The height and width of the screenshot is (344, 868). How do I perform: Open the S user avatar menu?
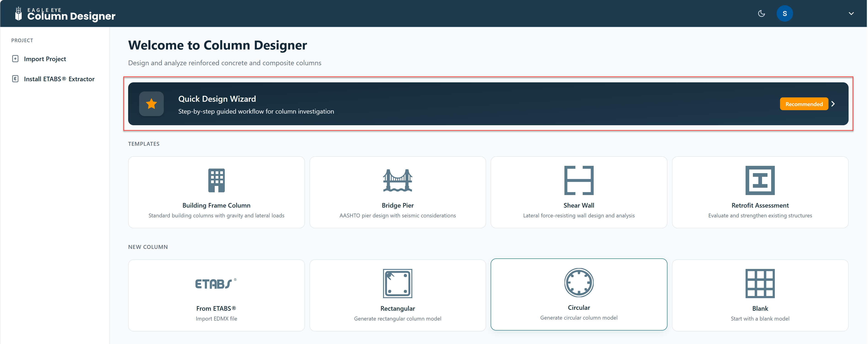(784, 13)
